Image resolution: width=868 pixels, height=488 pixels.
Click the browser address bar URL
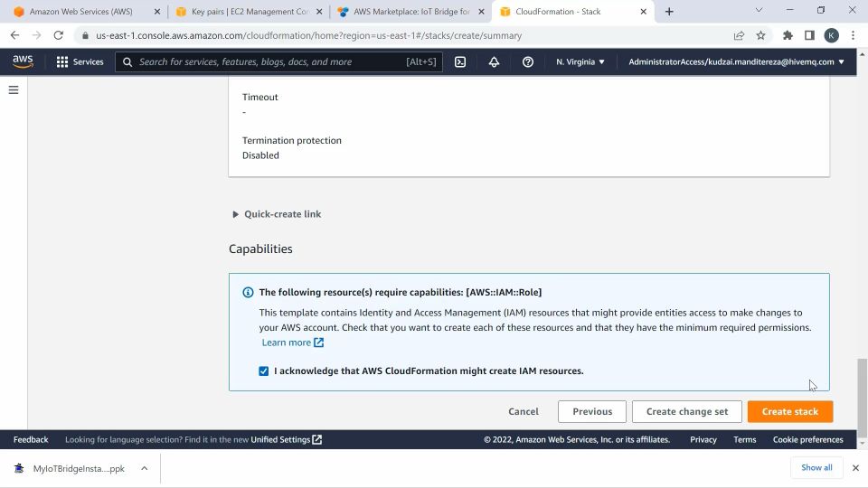(309, 35)
